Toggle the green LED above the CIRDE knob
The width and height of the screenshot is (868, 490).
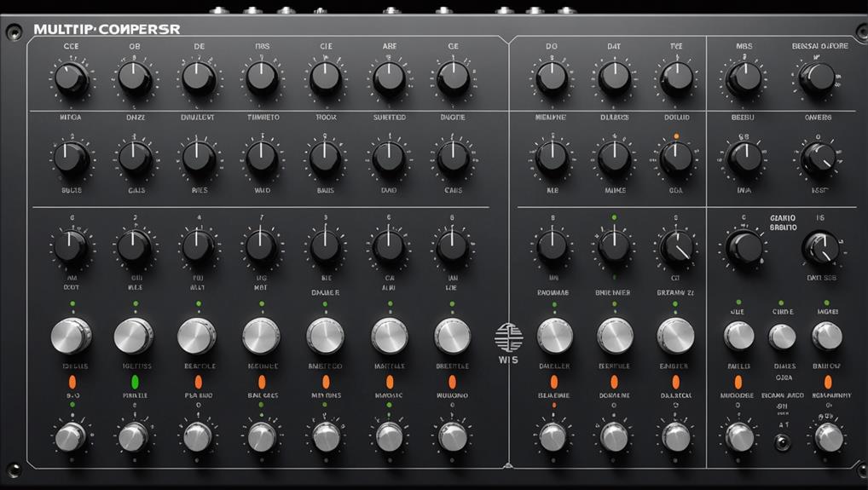[781, 303]
